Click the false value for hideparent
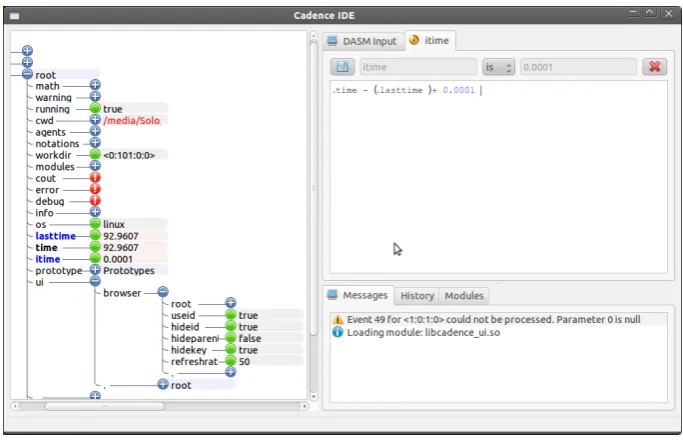683x440 pixels. coord(250,338)
